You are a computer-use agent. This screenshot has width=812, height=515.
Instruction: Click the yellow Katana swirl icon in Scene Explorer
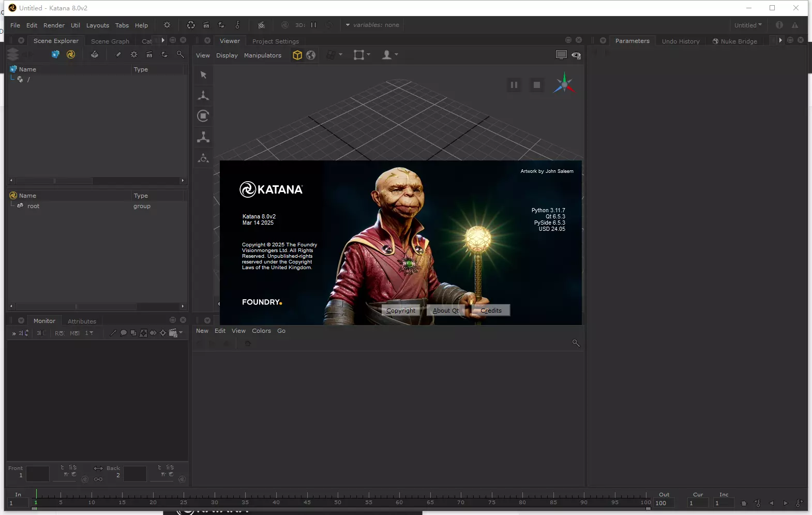click(x=71, y=54)
